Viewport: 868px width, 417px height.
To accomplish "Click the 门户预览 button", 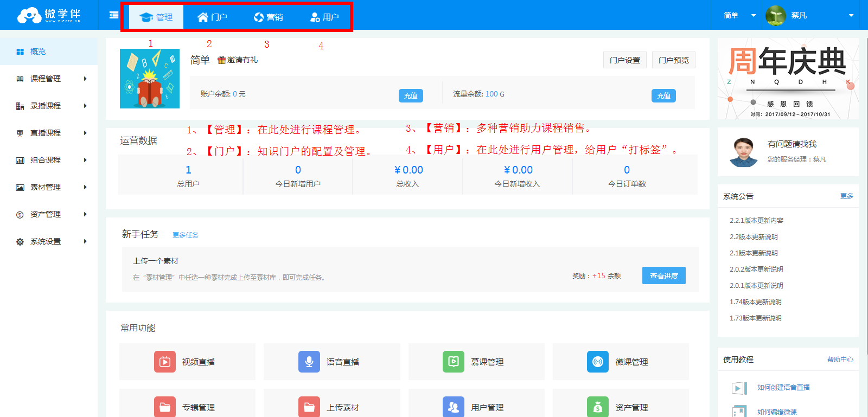I will (674, 60).
